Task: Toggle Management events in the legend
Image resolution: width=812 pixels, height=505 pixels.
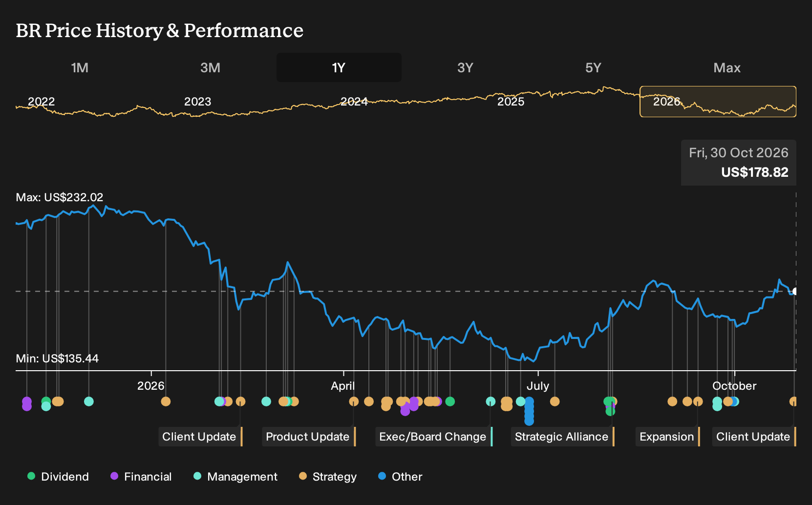Action: tap(235, 477)
